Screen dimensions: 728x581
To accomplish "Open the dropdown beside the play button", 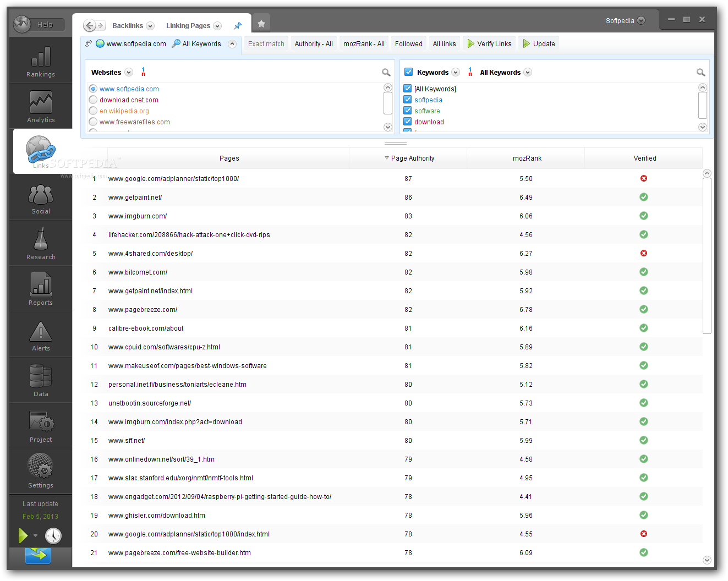I will pyautogui.click(x=35, y=535).
